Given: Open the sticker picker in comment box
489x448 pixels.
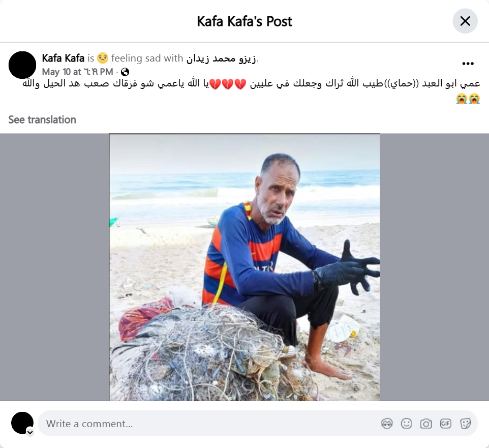Looking at the screenshot, I should [465, 424].
